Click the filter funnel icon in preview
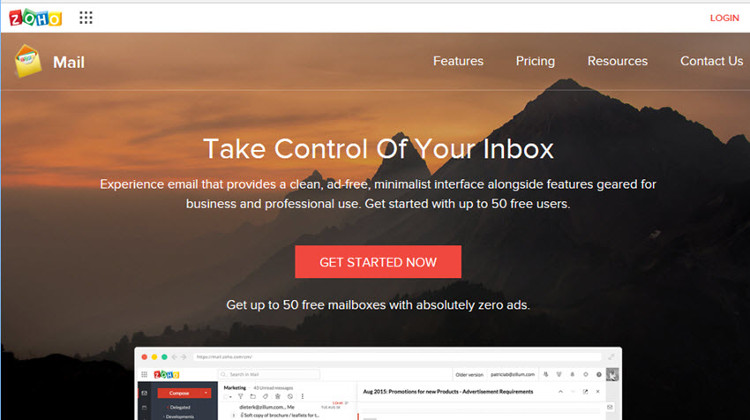This screenshot has width=750, height=420. pos(241,396)
